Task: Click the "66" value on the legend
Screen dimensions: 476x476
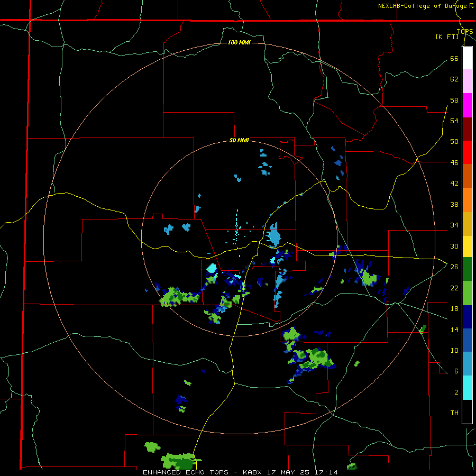Action: (x=454, y=59)
